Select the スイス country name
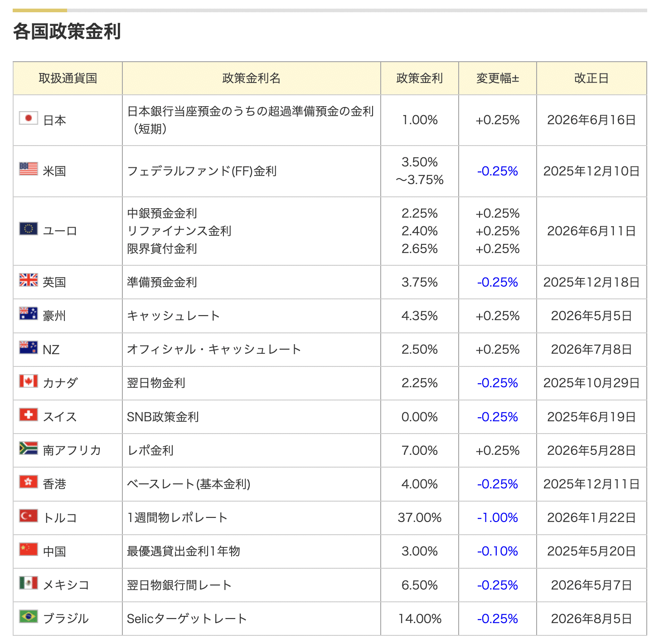The width and height of the screenshot is (659, 644). [60, 417]
